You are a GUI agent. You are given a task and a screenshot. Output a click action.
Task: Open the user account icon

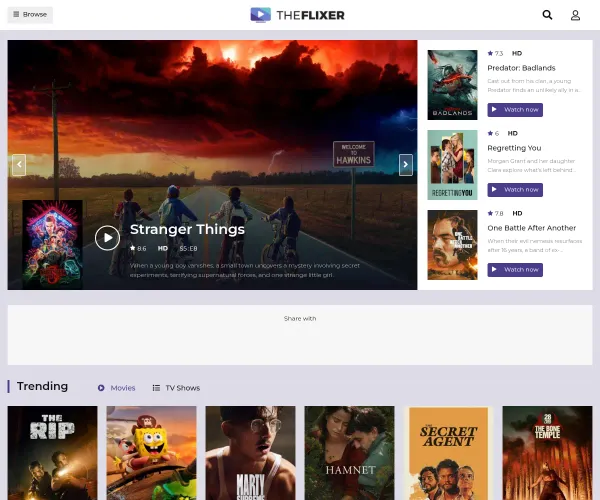[x=575, y=15]
